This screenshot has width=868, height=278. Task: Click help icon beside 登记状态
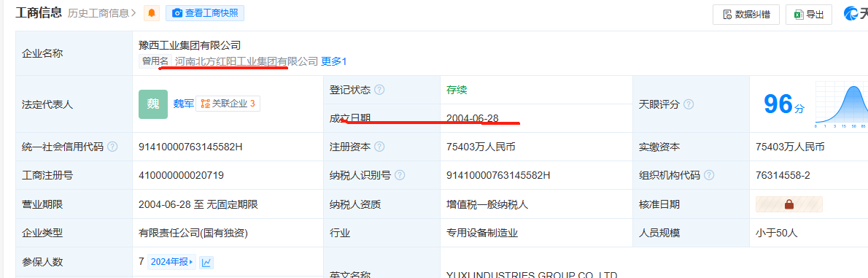point(380,90)
